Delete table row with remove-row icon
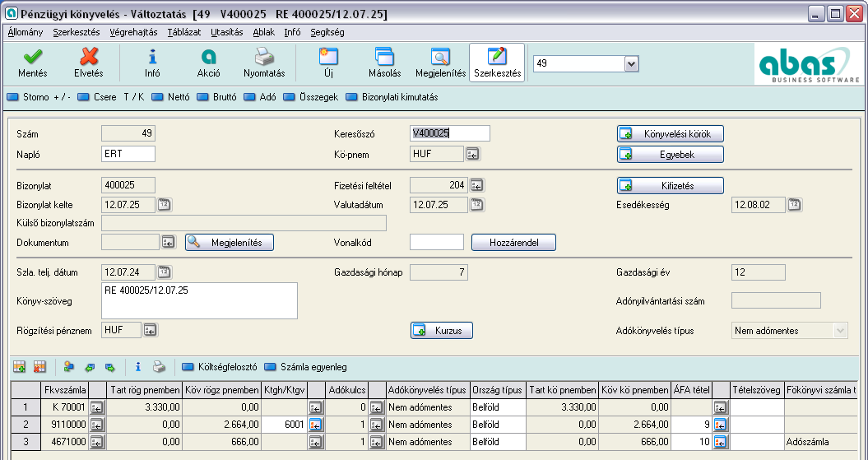The image size is (868, 460). tap(39, 367)
